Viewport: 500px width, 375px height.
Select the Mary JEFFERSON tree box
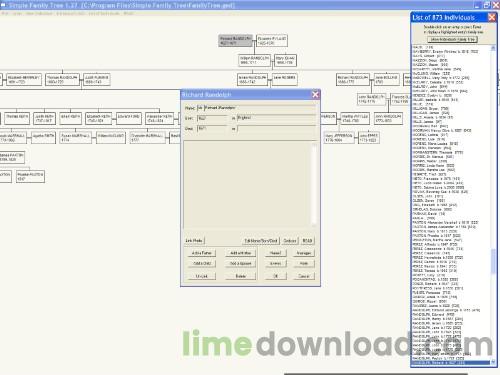[x=339, y=138]
